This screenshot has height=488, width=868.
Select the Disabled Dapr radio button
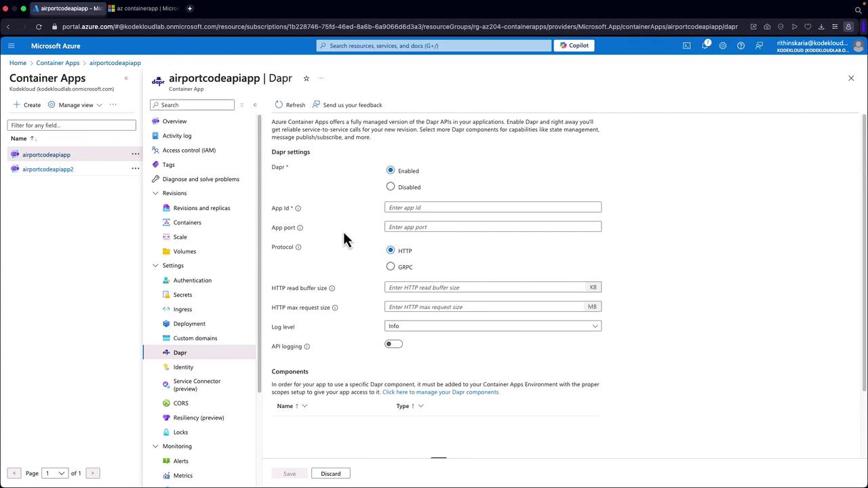pyautogui.click(x=391, y=186)
